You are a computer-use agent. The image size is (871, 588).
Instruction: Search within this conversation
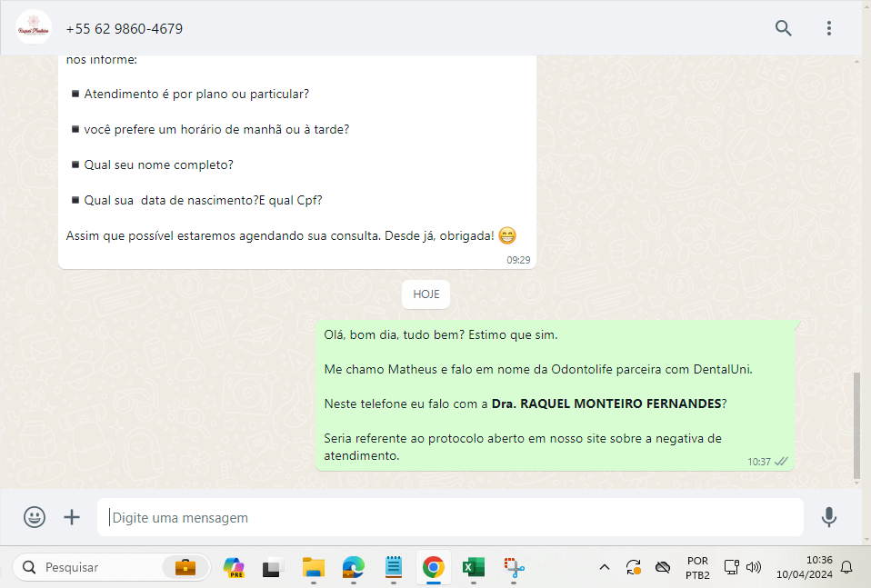pos(783,28)
